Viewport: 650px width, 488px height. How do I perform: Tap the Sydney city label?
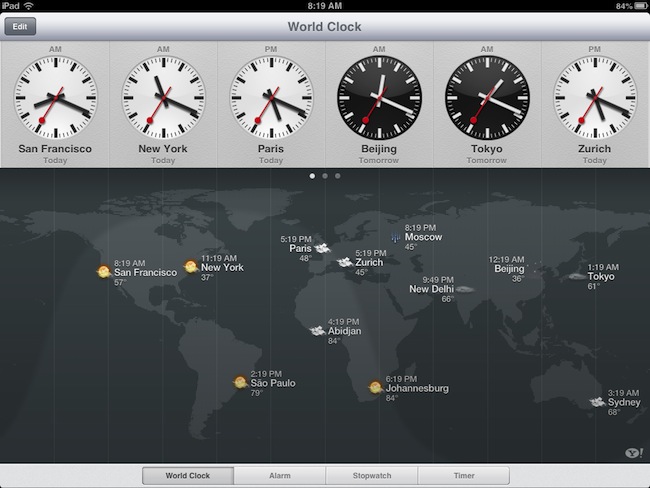(x=624, y=403)
